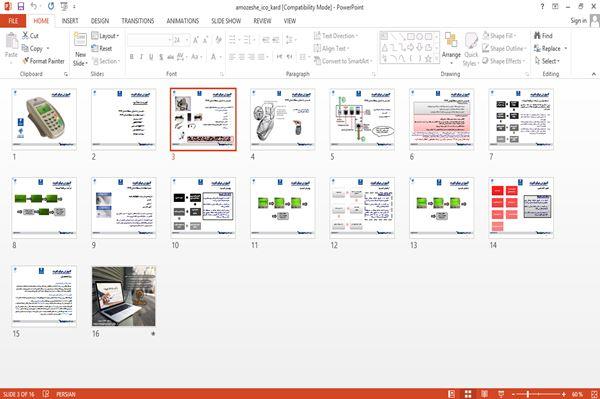Toggle Italic formatting

click(x=141, y=57)
